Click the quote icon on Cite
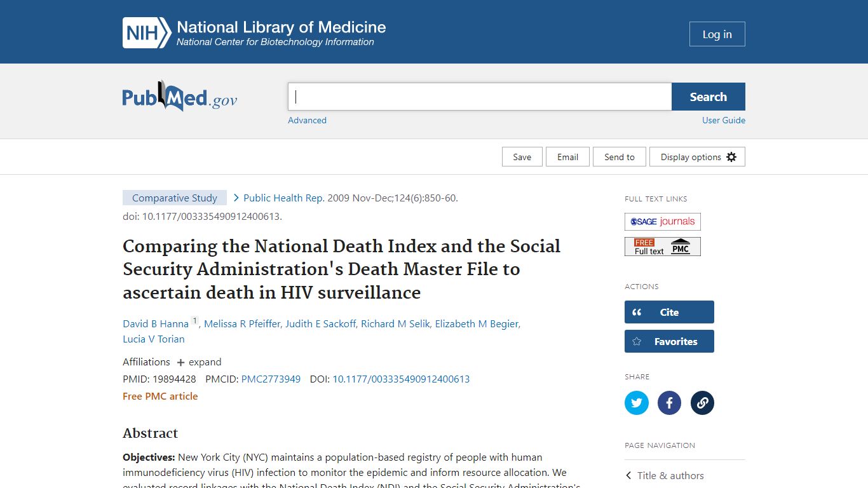The width and height of the screenshot is (868, 488). pos(637,312)
